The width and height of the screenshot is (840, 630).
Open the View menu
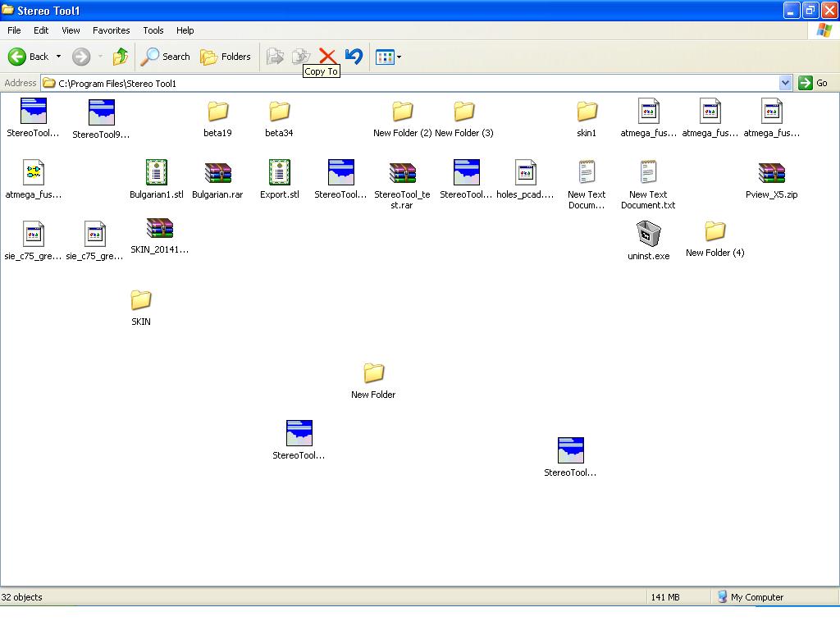(71, 30)
